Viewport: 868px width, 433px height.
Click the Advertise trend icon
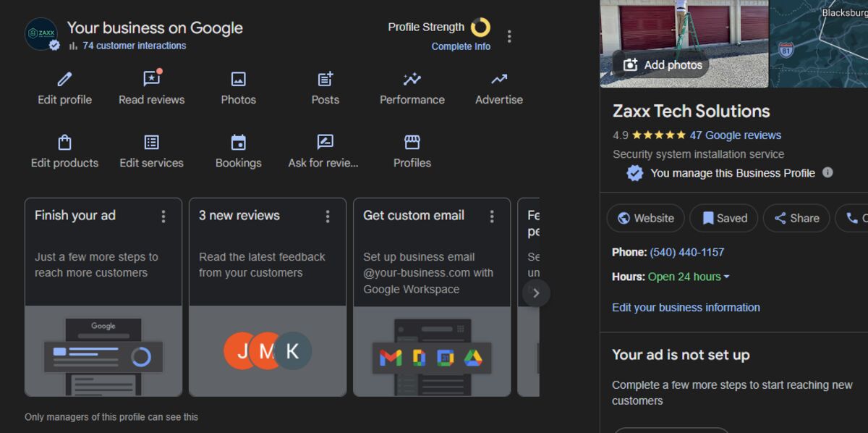click(498, 80)
